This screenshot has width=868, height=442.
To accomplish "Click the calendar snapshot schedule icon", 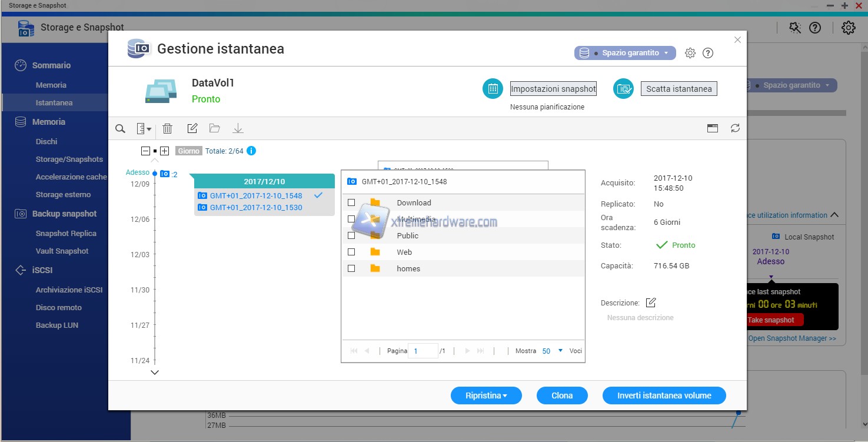I will (x=493, y=89).
